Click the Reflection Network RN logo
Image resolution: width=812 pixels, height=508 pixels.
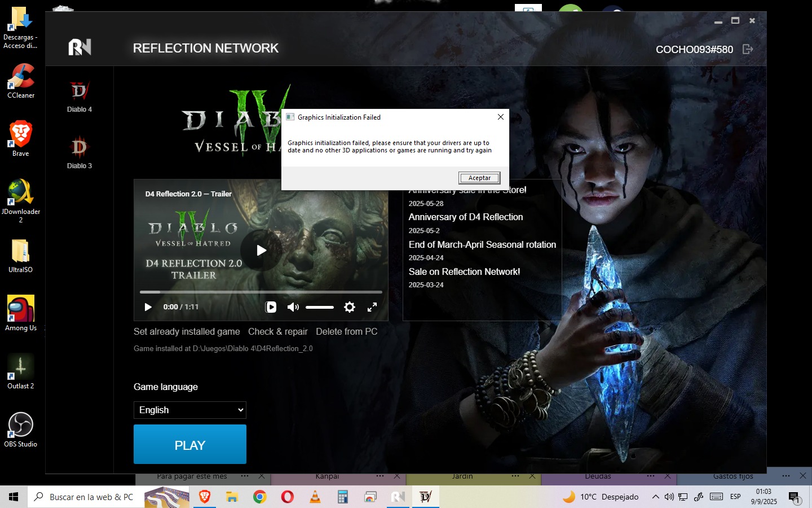pos(80,47)
